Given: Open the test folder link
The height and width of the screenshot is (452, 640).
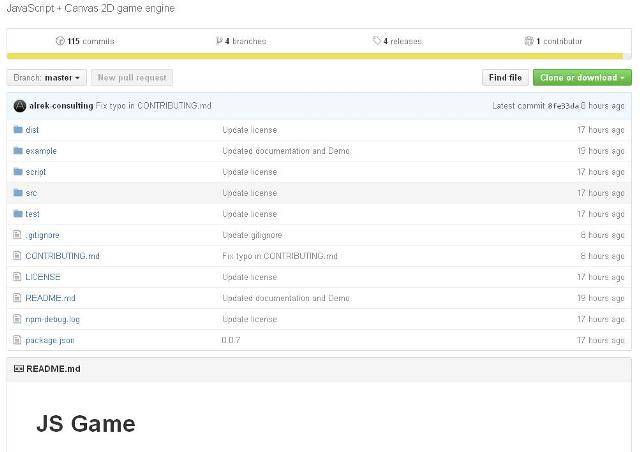Looking at the screenshot, I should coord(32,214).
